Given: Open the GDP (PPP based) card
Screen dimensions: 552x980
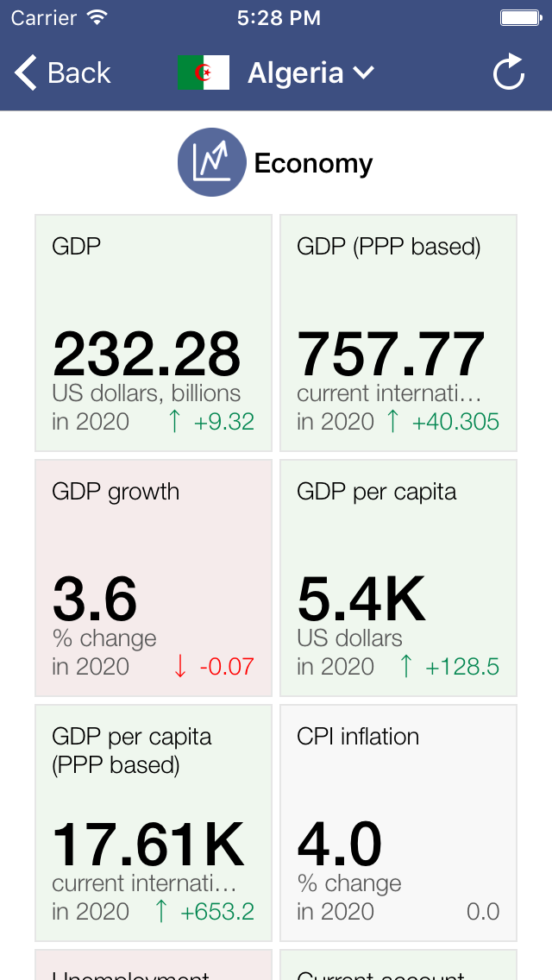Looking at the screenshot, I should click(398, 333).
